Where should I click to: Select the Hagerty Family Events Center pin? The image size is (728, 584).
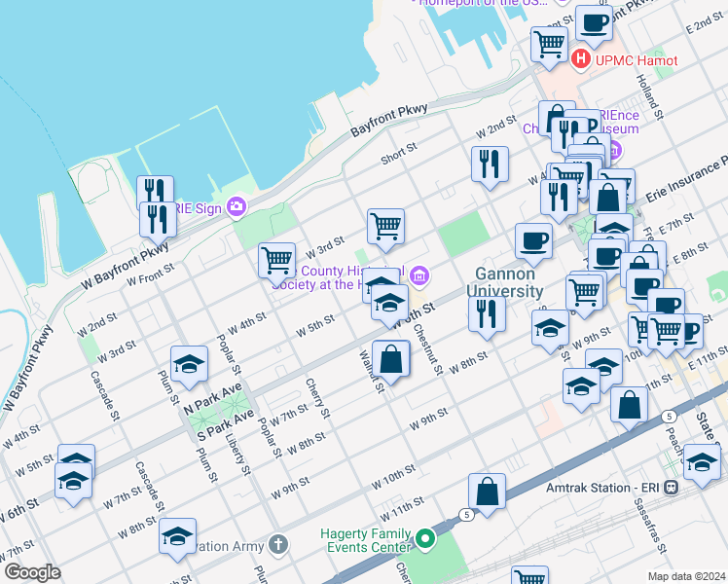[424, 537]
